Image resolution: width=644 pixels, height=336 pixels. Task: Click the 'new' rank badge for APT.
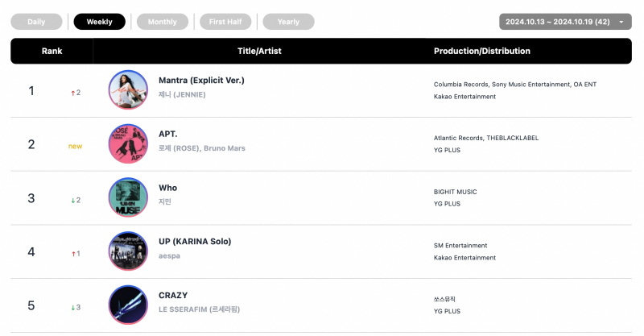[75, 146]
